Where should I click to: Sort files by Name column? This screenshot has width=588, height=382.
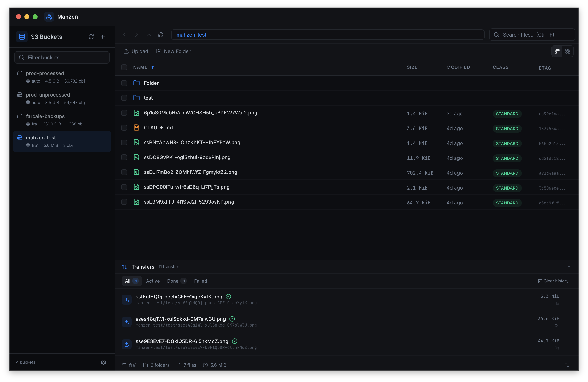tap(140, 67)
